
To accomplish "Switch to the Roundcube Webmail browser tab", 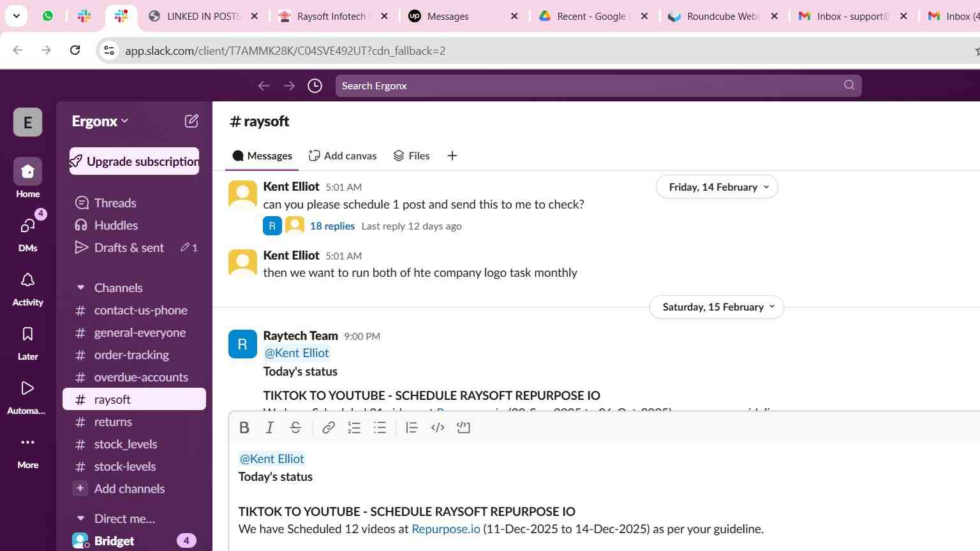I will click(x=722, y=16).
